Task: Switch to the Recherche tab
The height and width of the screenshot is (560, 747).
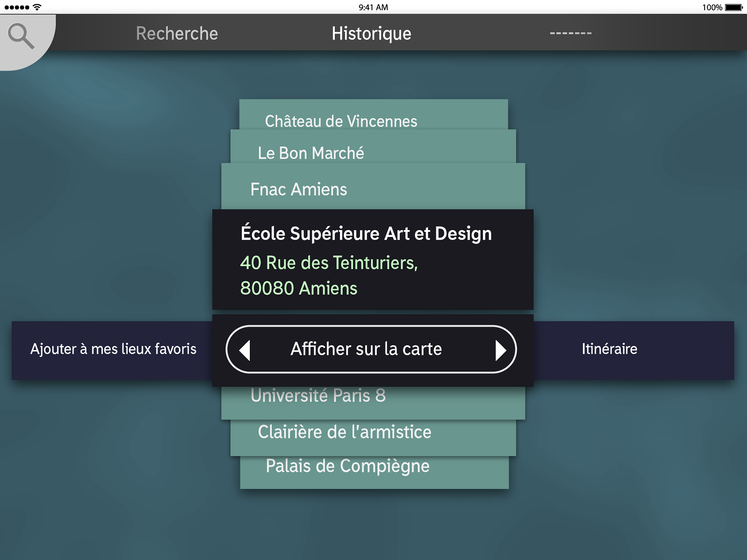Action: (x=177, y=33)
